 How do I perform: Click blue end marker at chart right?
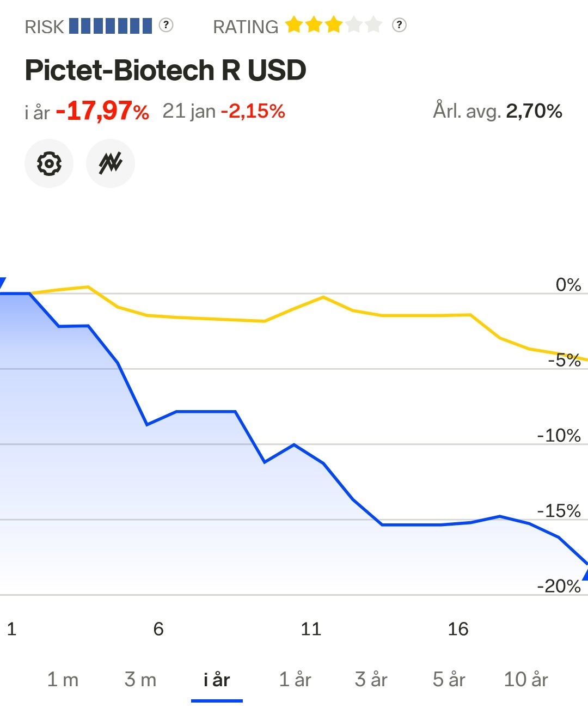tap(585, 574)
